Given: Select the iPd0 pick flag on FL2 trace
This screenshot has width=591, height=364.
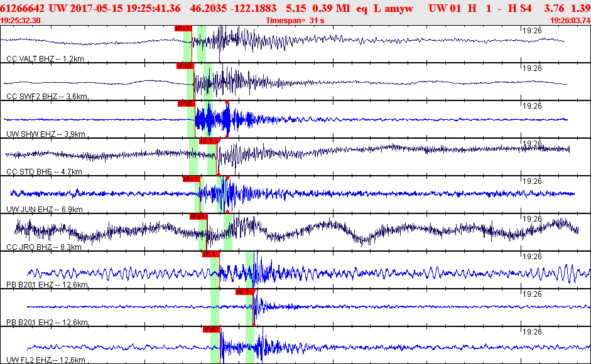Looking at the screenshot, I should [x=212, y=329].
